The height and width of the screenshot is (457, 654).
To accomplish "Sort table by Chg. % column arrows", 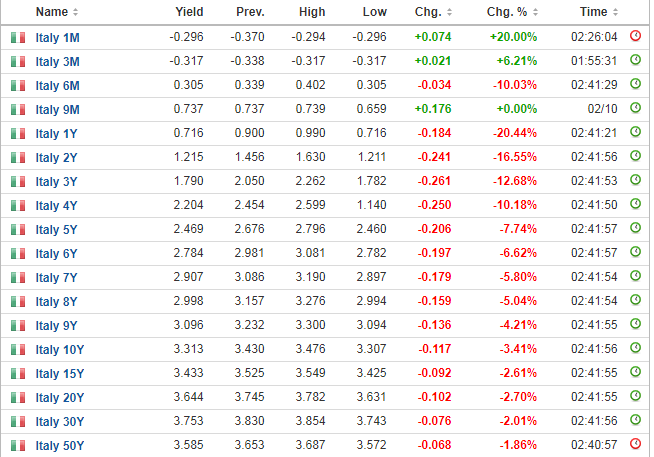I will pyautogui.click(x=536, y=12).
